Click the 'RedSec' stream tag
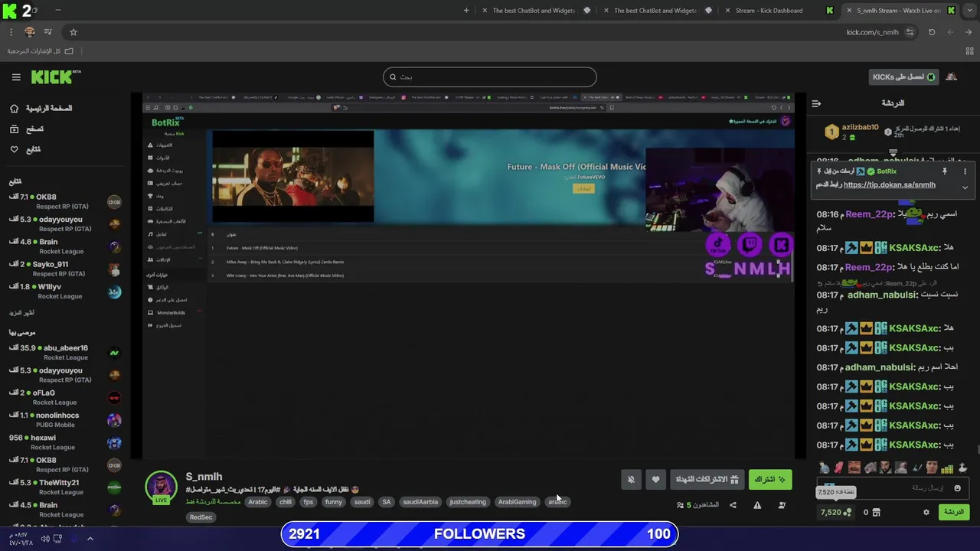 tap(201, 517)
